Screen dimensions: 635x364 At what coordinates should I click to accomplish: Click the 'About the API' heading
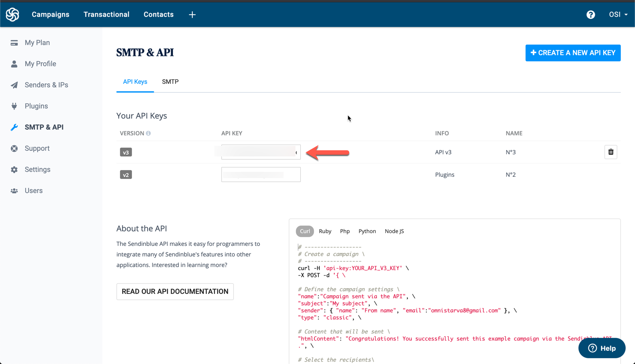142,229
